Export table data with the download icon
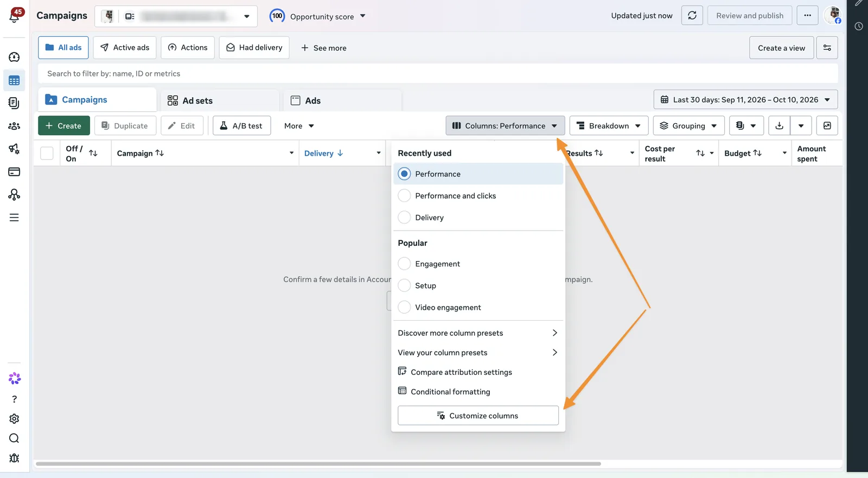The image size is (868, 478). click(x=780, y=126)
